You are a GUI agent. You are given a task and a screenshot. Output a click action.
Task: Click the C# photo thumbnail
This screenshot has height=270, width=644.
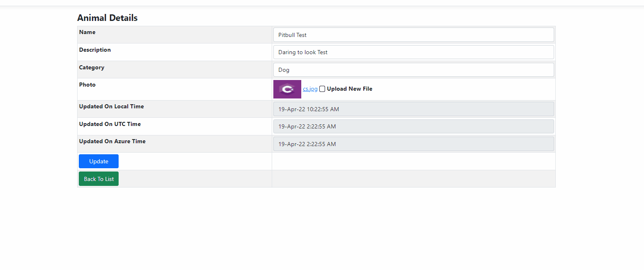(287, 89)
